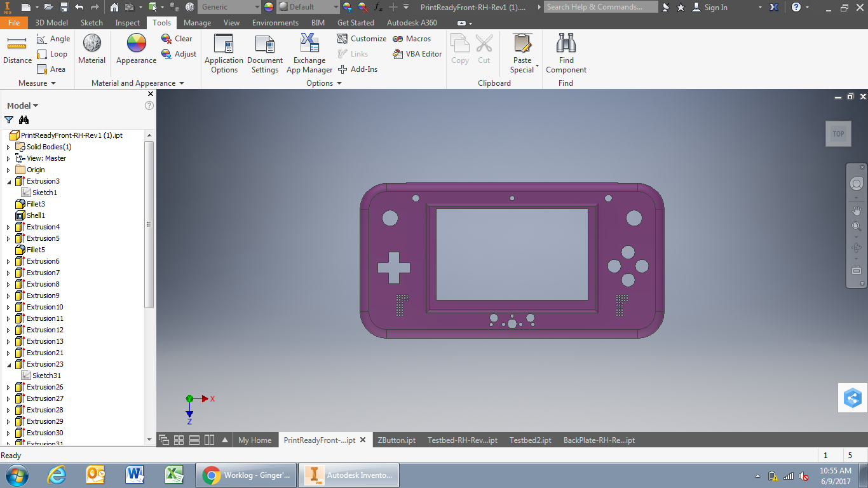This screenshot has height=488, width=868.
Task: Launch the VBA Editor
Action: [417, 54]
